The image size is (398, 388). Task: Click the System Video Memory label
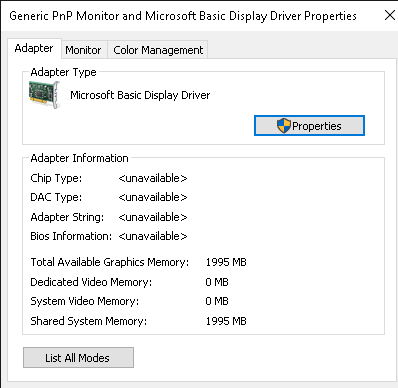pyautogui.click(x=85, y=301)
